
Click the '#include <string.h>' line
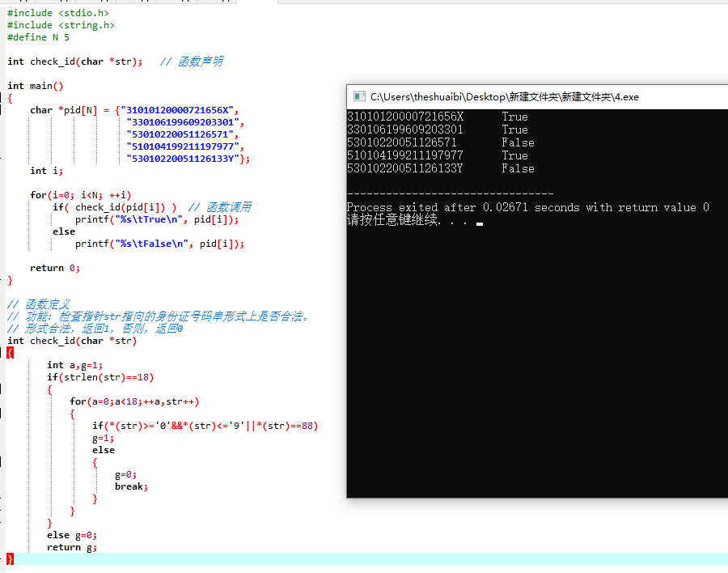click(61, 25)
